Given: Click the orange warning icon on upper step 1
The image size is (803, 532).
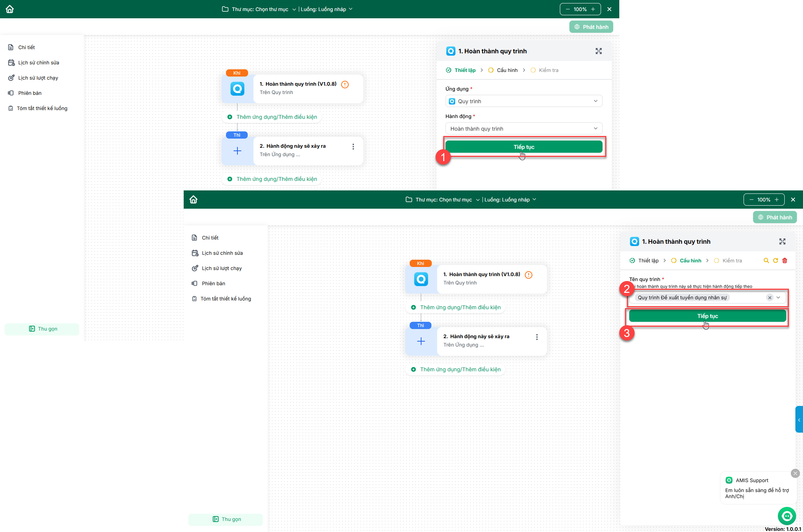Looking at the screenshot, I should (345, 85).
